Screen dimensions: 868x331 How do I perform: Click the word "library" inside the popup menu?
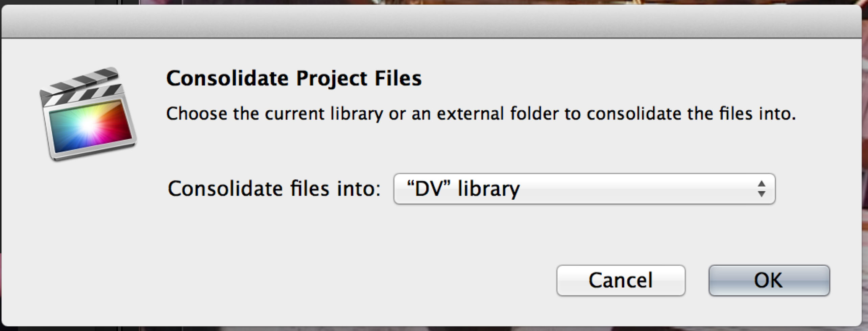point(489,189)
